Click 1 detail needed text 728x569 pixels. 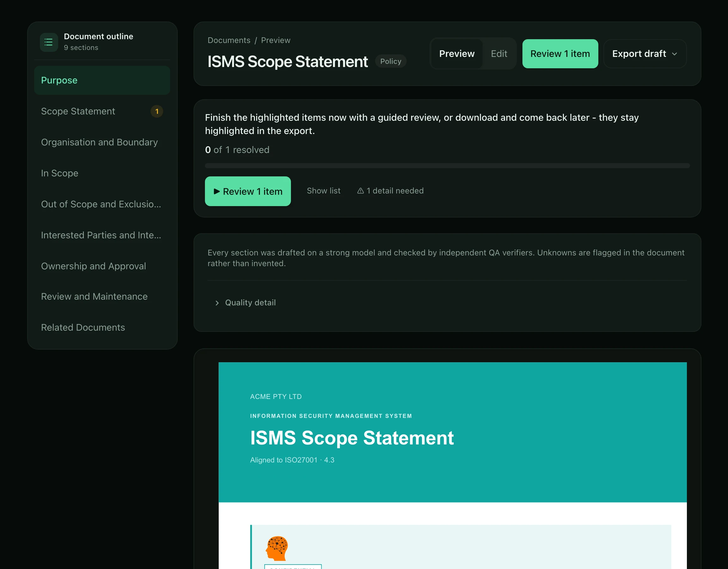395,191
